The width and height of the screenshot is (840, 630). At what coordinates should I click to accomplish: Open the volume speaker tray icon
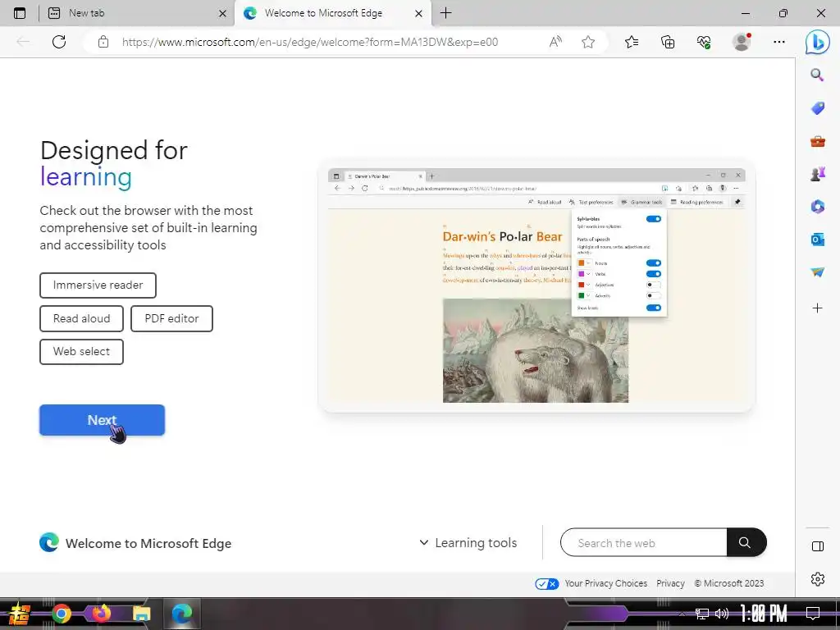click(x=722, y=614)
